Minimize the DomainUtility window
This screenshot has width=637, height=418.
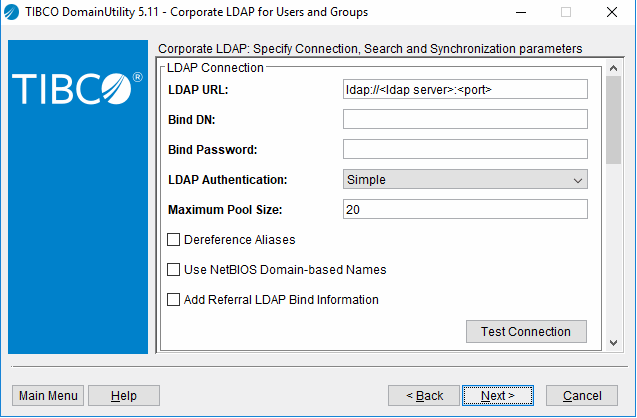[520, 12]
